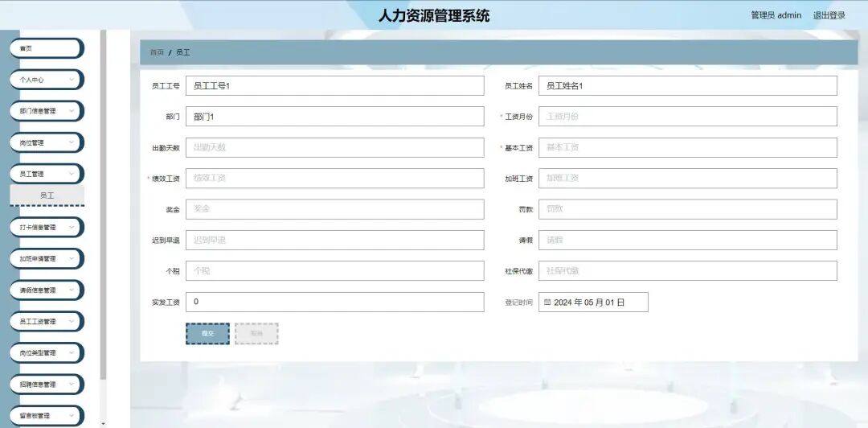Screen dimensions: 868x428
Task: Click the 首页 breadcrumb link
Action: tap(158, 52)
